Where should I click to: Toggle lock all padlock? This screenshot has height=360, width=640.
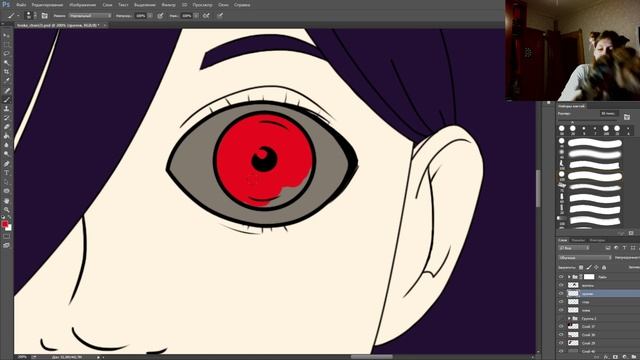point(604,267)
